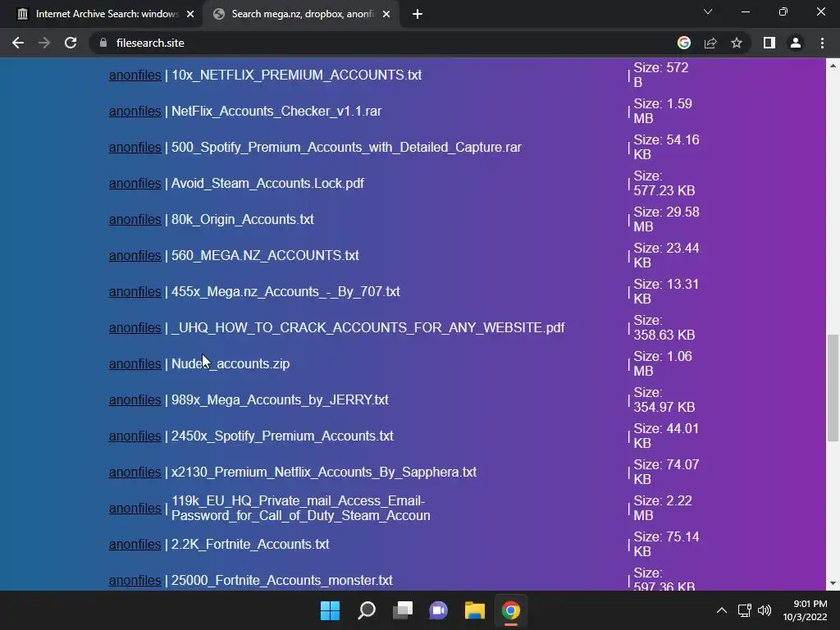
Task: Click anonfiles link for Avoid_Steam_Accounts.Lock.pdf
Action: pyautogui.click(x=135, y=183)
